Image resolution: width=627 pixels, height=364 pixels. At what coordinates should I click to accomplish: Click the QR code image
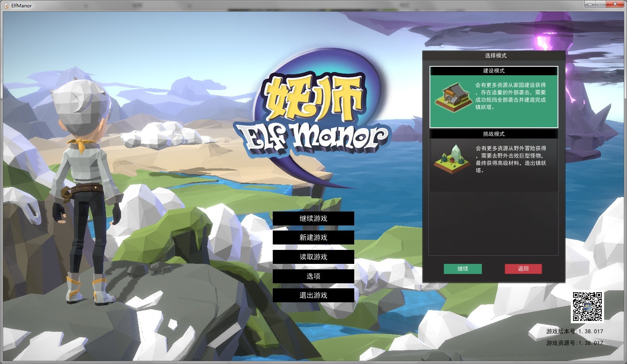pyautogui.click(x=587, y=307)
